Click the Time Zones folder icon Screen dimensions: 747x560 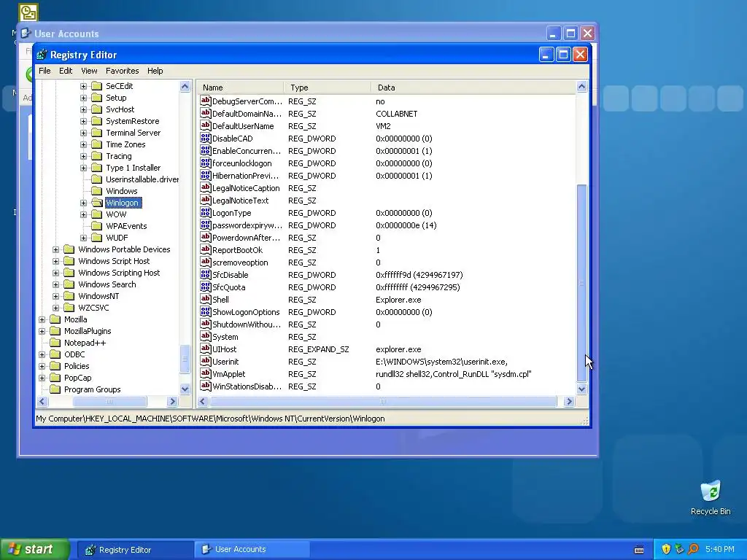click(x=97, y=144)
